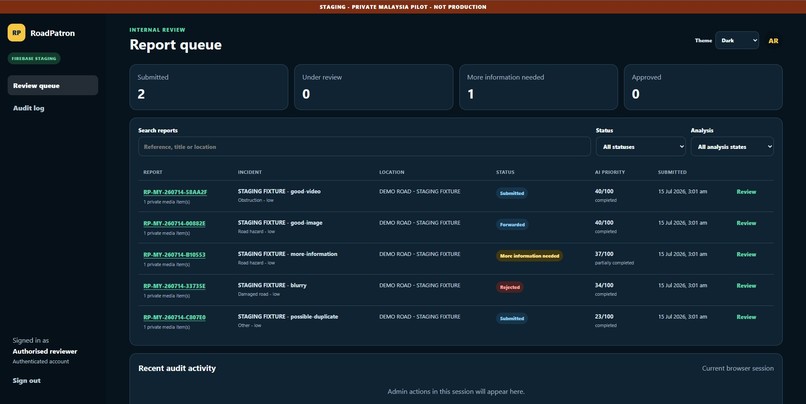Click STAGING FIXTURE - good-video incident title
The image size is (806, 404).
[x=279, y=191]
